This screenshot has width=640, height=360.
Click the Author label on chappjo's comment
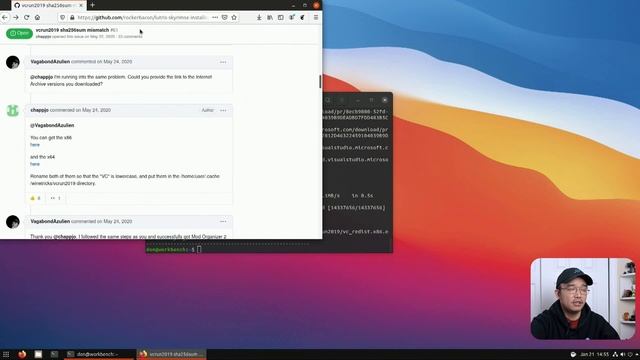pos(207,110)
